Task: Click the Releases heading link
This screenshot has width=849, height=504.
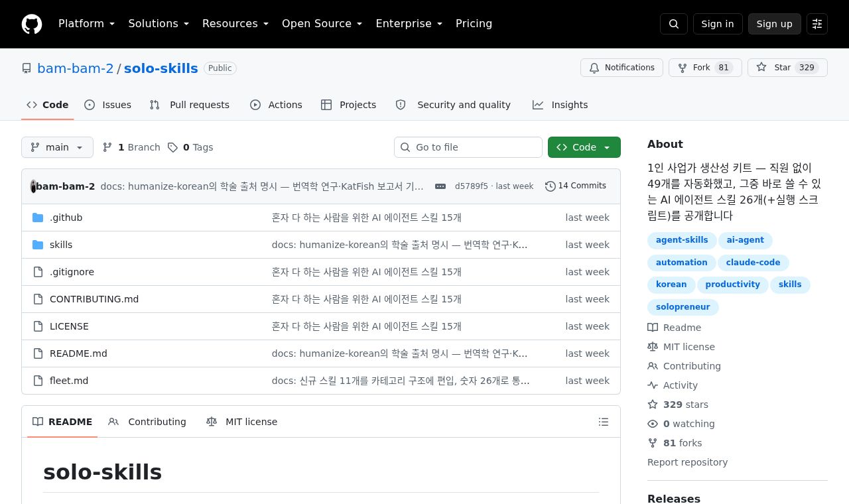Action: pos(674,498)
